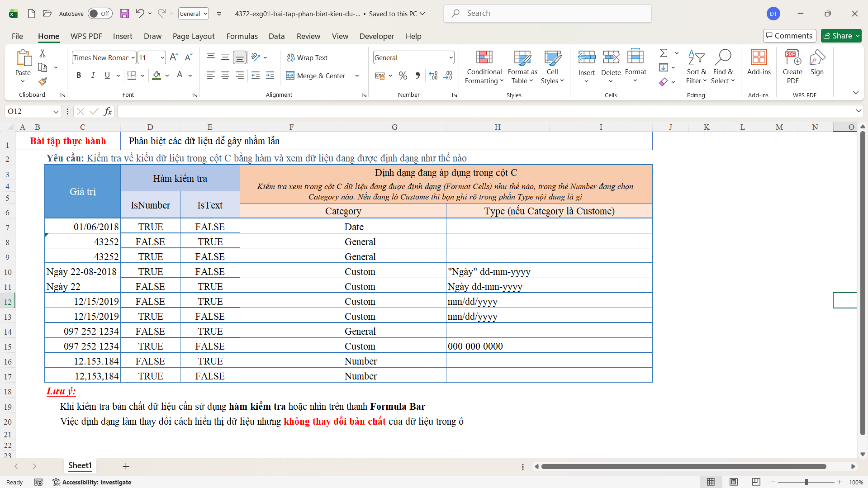Viewport: 868px width, 488px height.
Task: Expand the Name Box dropdown
Action: point(56,112)
